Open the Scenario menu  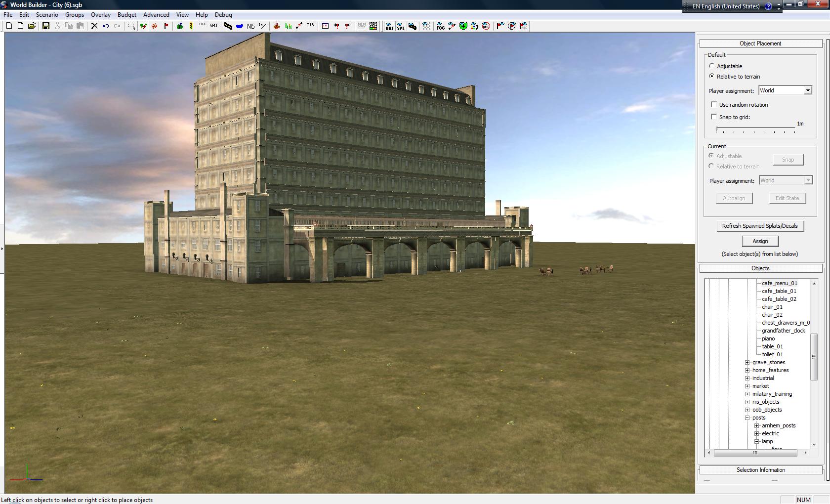pyautogui.click(x=47, y=15)
